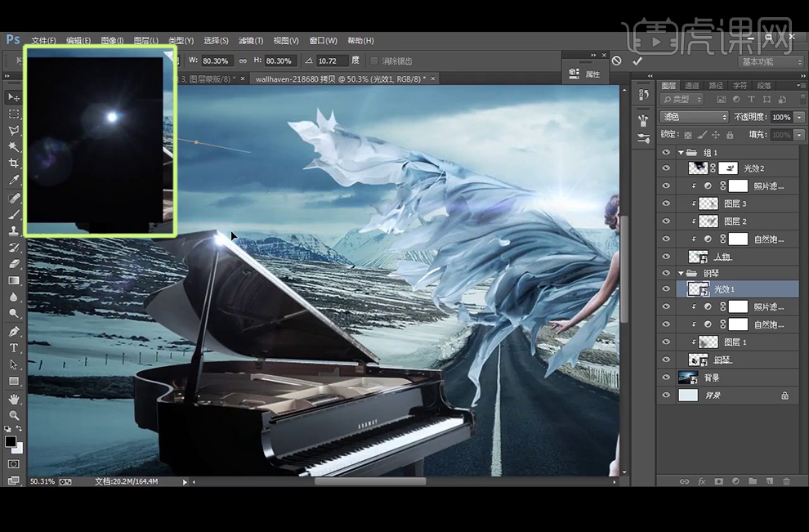Click the delete layer trash icon
This screenshot has height=532, width=809.
[785, 481]
